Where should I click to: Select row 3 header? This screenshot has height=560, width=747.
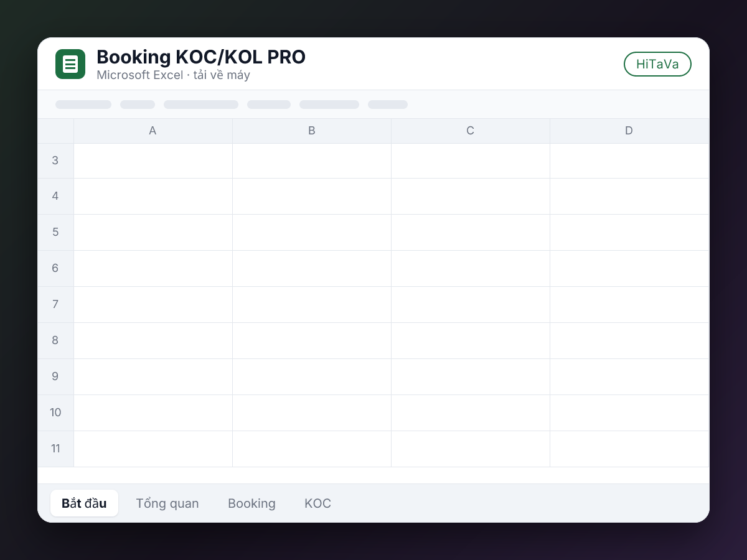55,161
